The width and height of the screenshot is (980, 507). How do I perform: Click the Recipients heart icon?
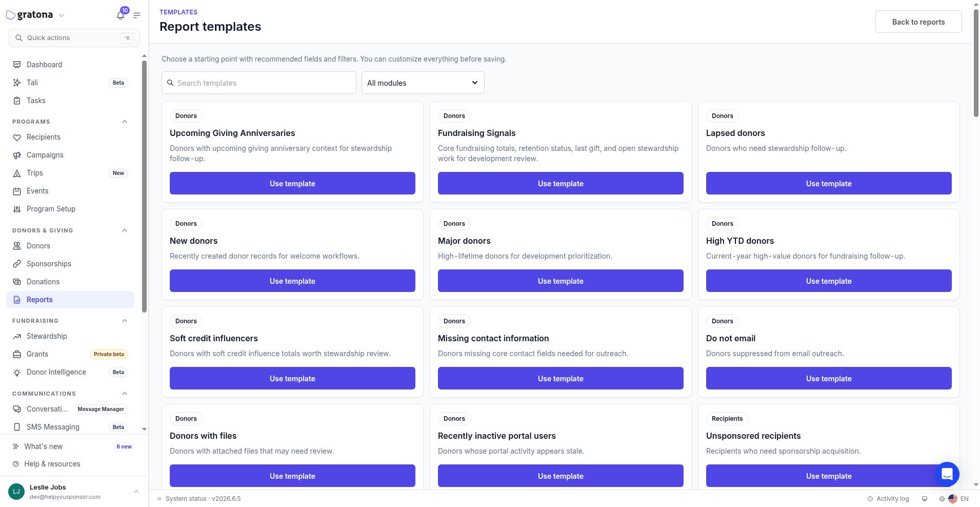pos(17,137)
